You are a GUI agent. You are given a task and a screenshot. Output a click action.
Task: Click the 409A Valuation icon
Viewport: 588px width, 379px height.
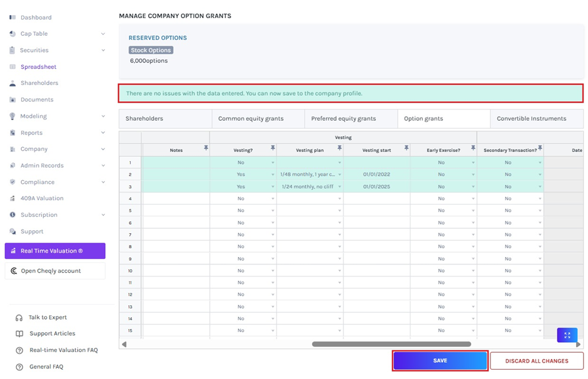tap(13, 198)
